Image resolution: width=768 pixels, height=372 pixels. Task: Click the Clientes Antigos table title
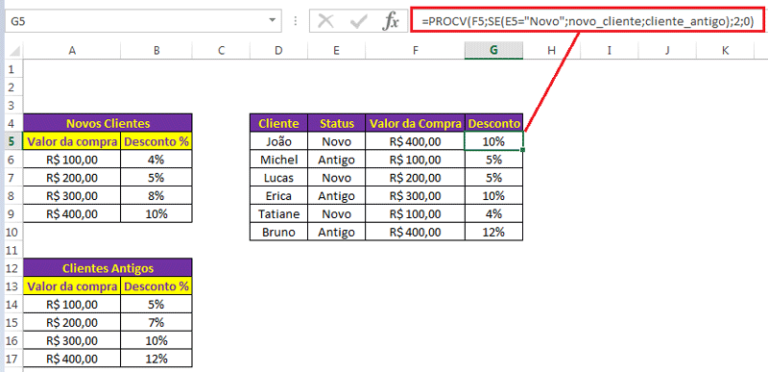point(108,268)
